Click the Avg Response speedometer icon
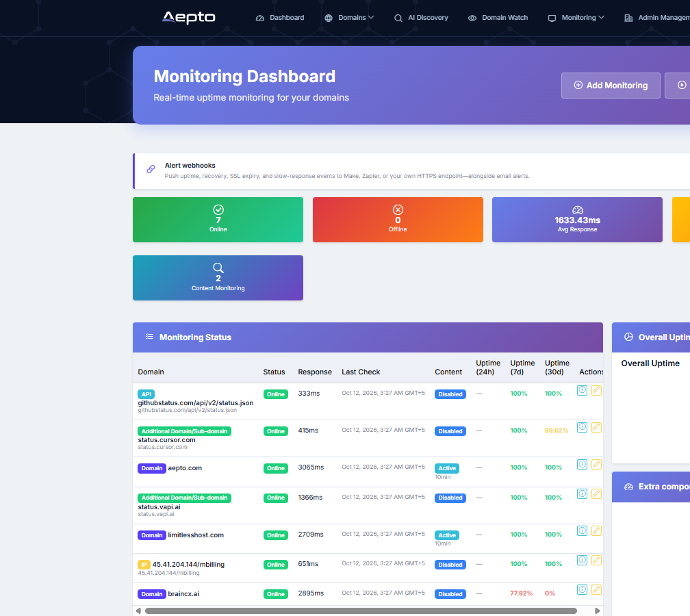Screen dimensions: 690x616 coord(577,210)
